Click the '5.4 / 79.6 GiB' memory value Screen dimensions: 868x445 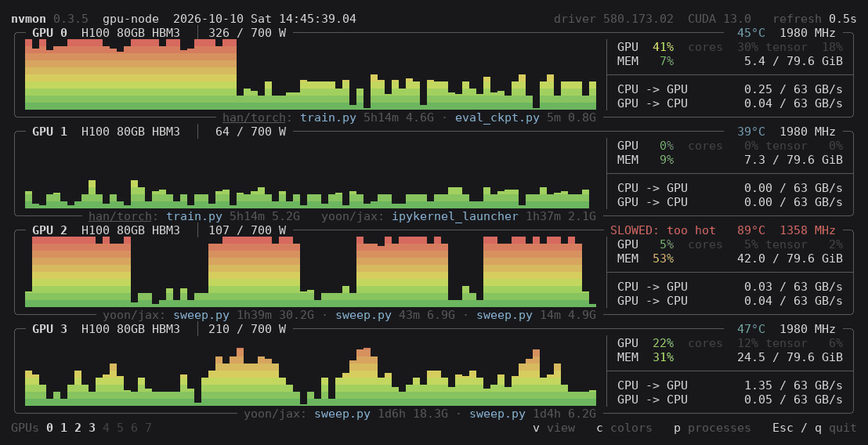pyautogui.click(x=794, y=61)
